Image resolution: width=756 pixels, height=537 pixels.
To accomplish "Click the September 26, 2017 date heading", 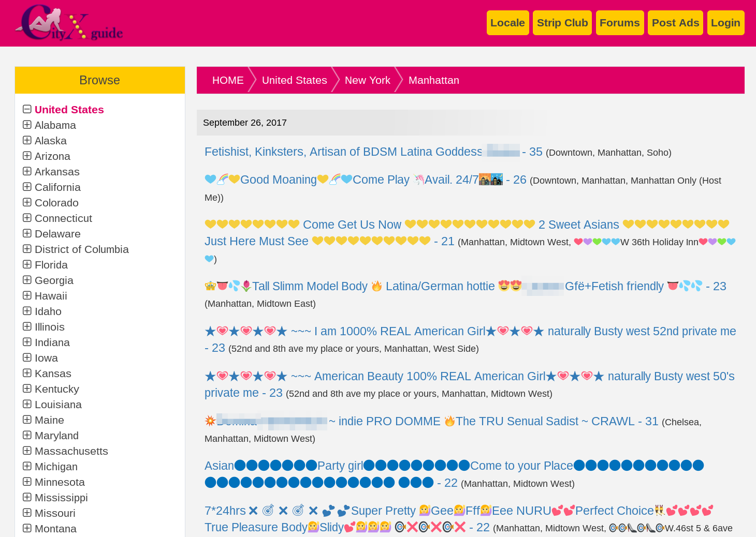I will pyautogui.click(x=245, y=123).
